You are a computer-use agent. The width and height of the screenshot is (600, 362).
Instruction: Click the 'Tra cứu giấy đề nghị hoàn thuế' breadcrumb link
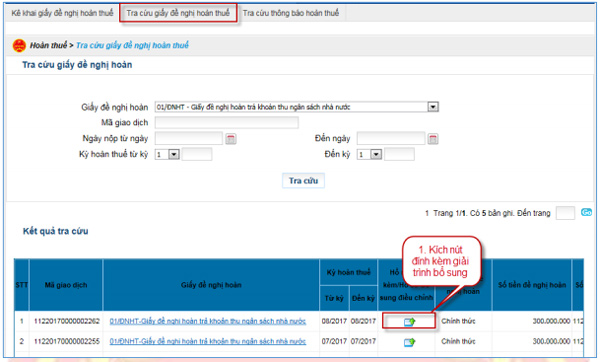coord(132,45)
